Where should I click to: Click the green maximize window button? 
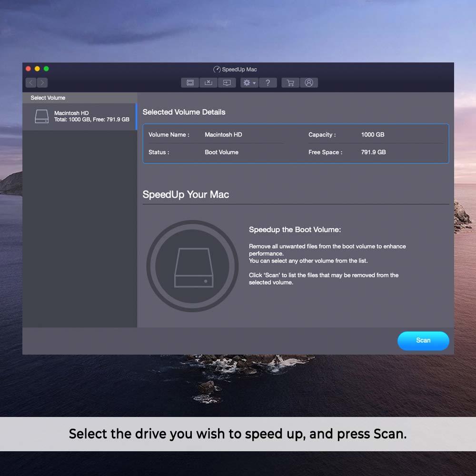pyautogui.click(x=46, y=69)
